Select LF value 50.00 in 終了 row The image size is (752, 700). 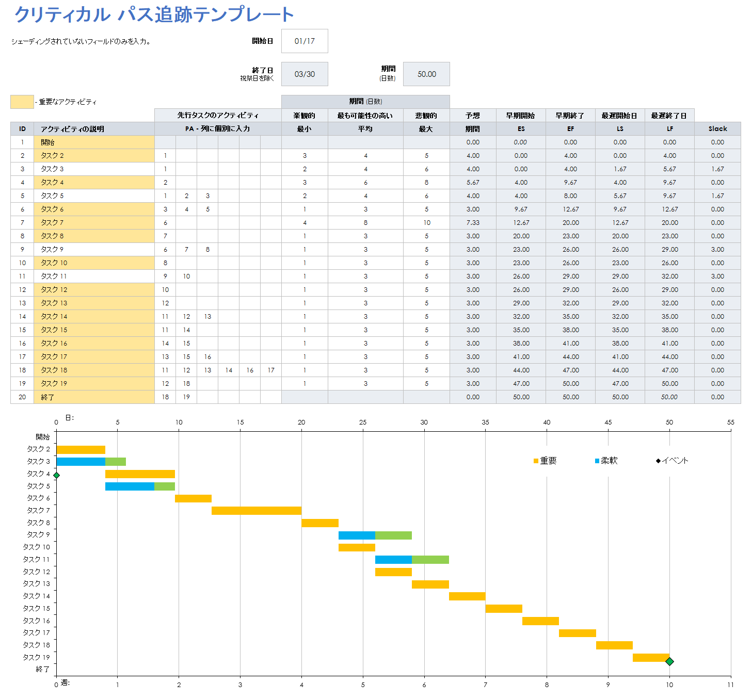[x=669, y=397]
